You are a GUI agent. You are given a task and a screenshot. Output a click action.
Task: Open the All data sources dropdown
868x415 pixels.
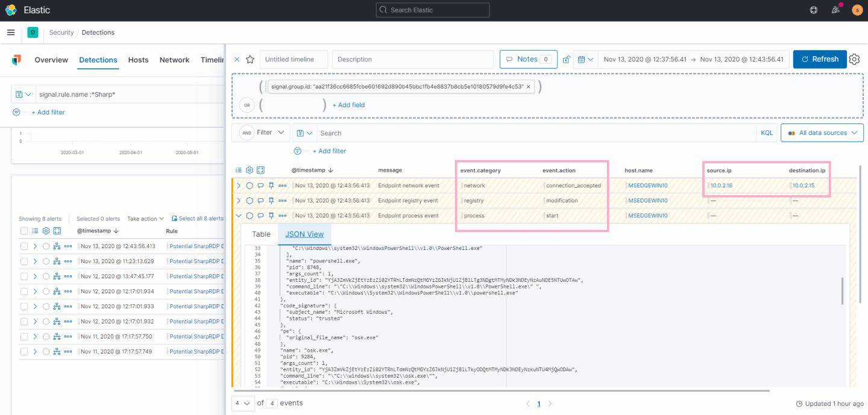click(x=822, y=133)
